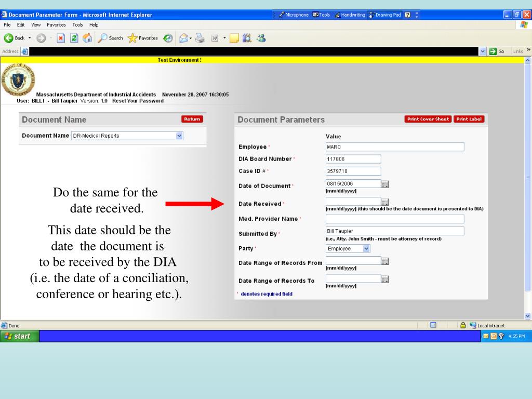Click the Submitted By field
This screenshot has height=399, width=532.
[395, 231]
